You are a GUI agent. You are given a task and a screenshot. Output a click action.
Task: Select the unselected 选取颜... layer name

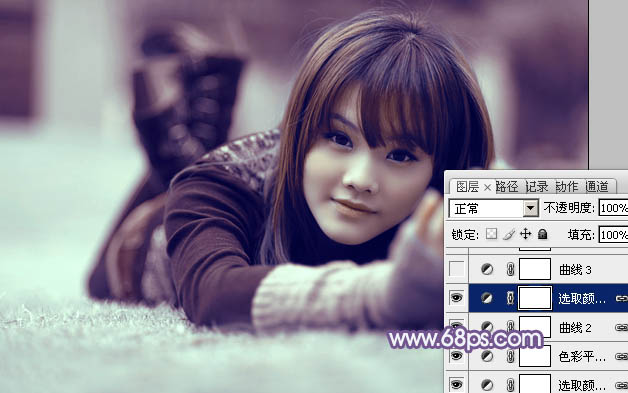[x=582, y=386]
